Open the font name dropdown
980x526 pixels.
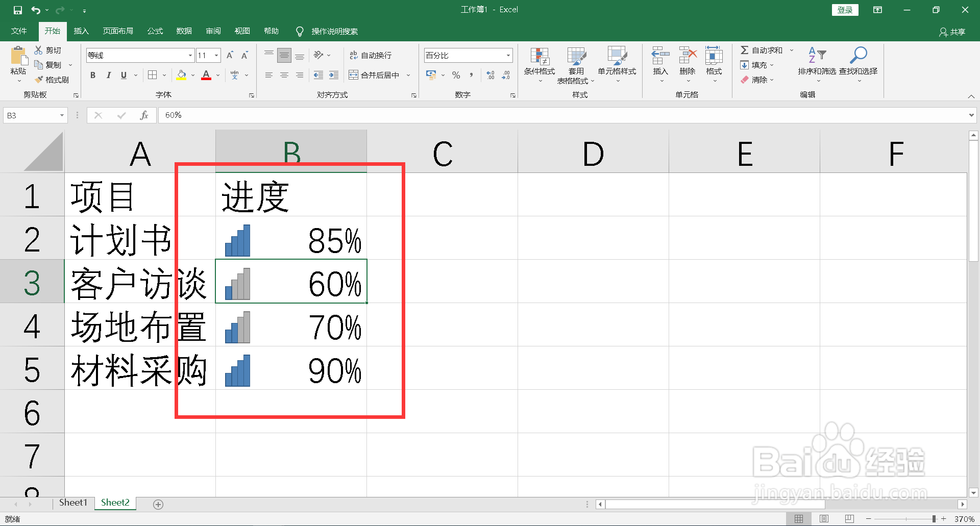tap(190, 55)
